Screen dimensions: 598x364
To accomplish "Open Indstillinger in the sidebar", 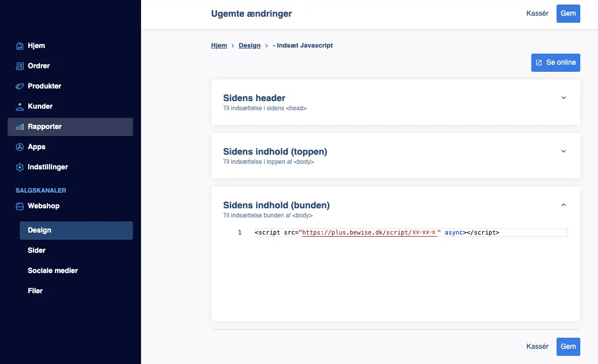I will (70, 167).
